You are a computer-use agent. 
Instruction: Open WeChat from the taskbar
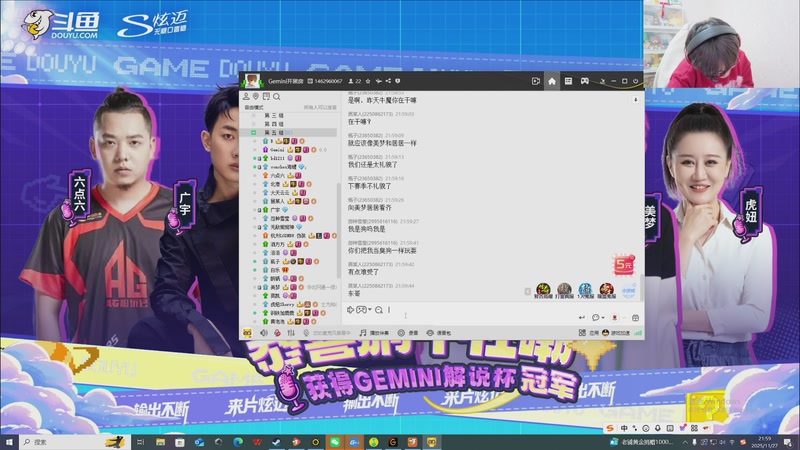[335, 442]
